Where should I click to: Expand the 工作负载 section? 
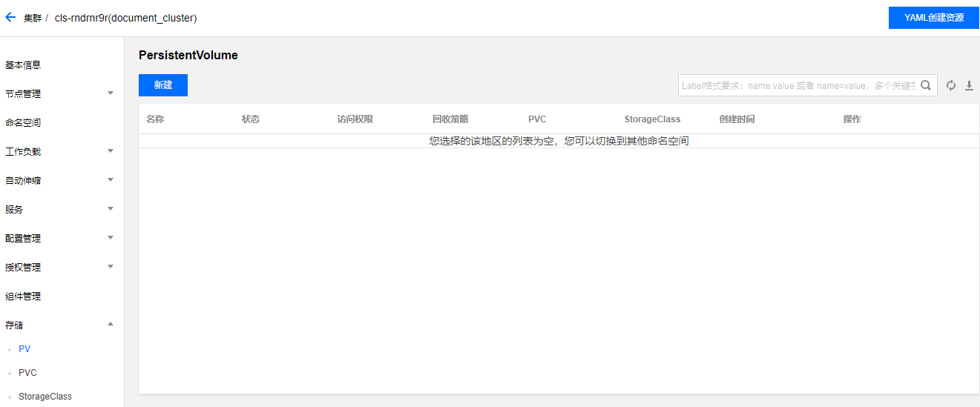click(x=111, y=151)
